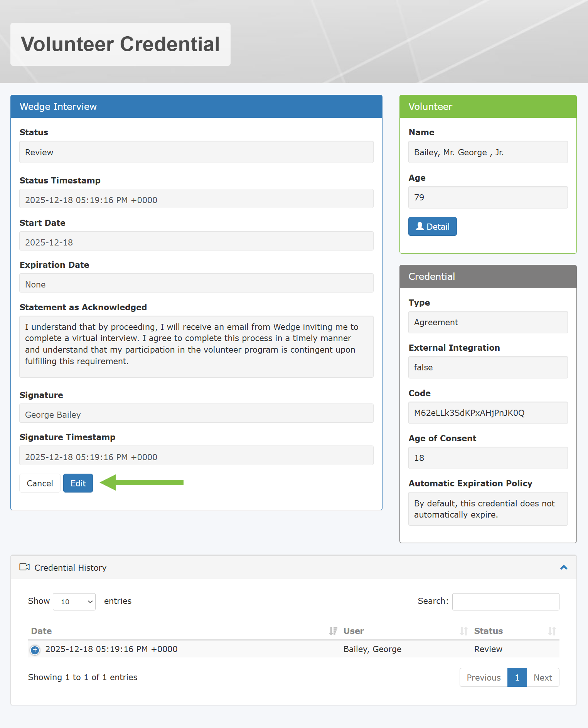The image size is (588, 728).
Task: Click the Showing 1 to 1 entries text
Action: (83, 677)
